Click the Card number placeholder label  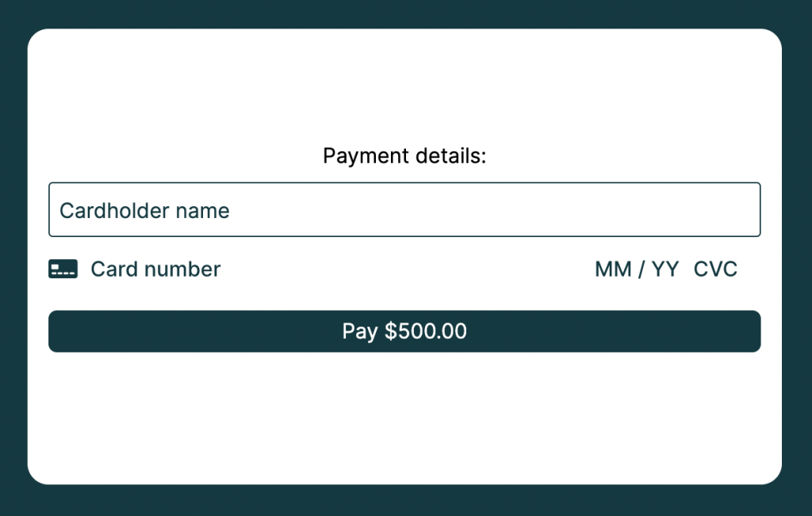click(155, 269)
